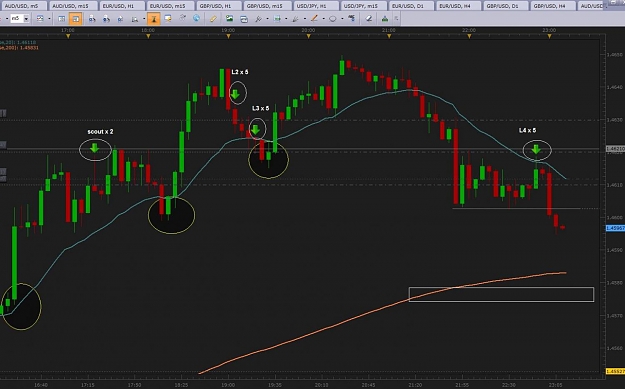Click the wrench tools icon
Screen dimensions: 625x389
click(x=258, y=18)
